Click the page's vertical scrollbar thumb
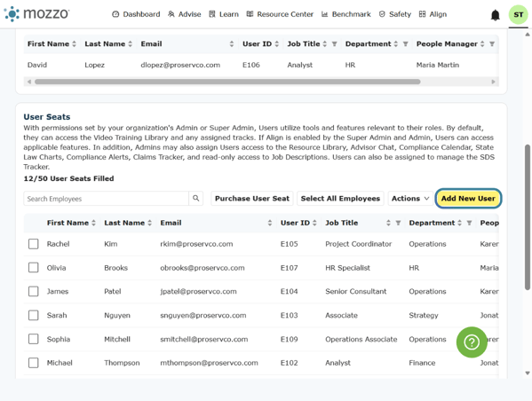 click(x=528, y=217)
